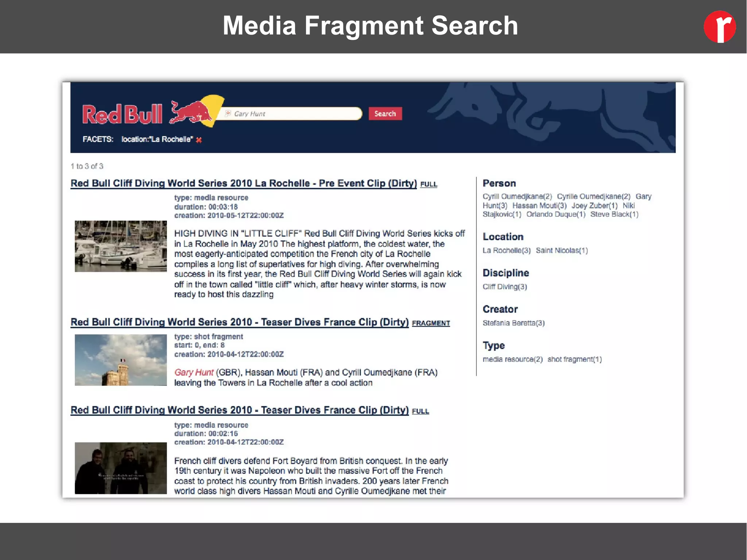
Task: Click the Type facet heading
Action: click(x=494, y=345)
